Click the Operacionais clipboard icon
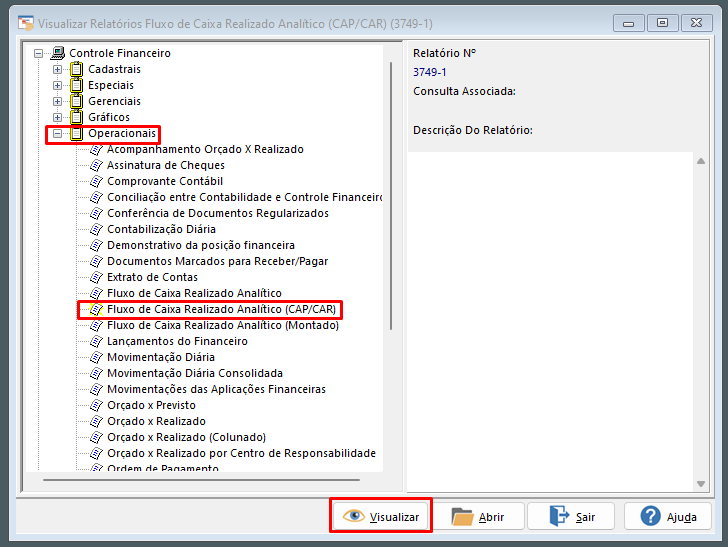Image resolution: width=728 pixels, height=547 pixels. (x=77, y=134)
